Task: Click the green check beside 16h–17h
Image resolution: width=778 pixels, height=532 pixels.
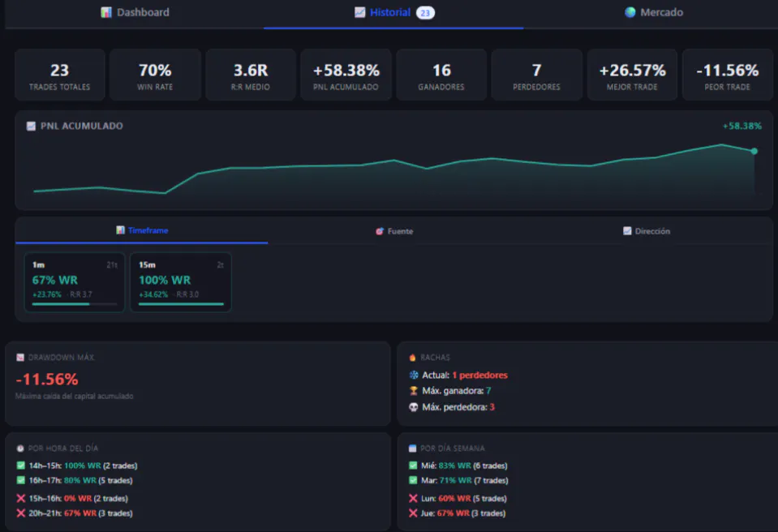Action: (x=21, y=480)
